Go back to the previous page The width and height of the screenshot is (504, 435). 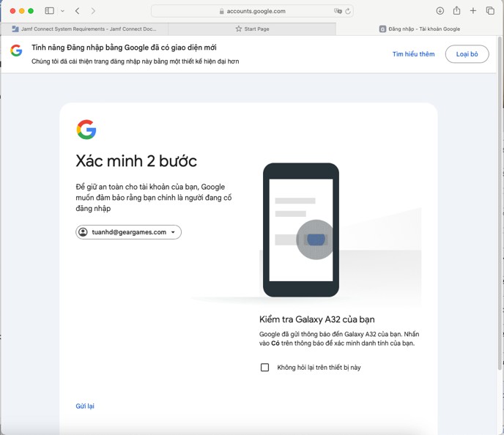point(78,11)
